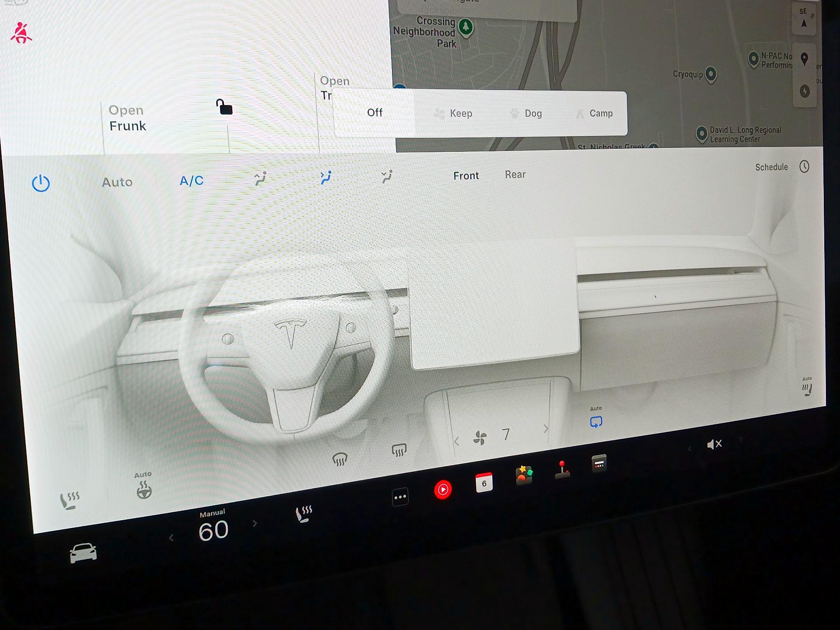The height and width of the screenshot is (630, 840).
Task: Select Off climate keep mode
Action: click(374, 112)
